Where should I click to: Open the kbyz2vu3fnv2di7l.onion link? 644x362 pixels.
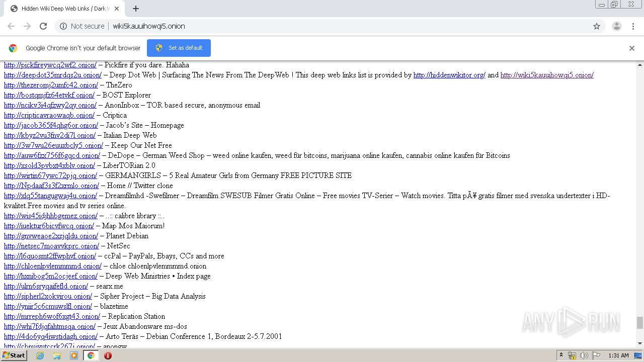(x=50, y=135)
